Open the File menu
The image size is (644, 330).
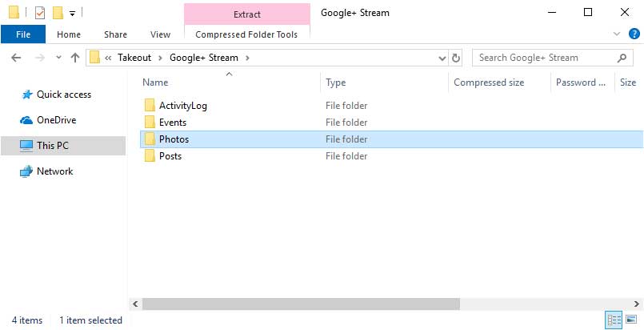pyautogui.click(x=23, y=34)
